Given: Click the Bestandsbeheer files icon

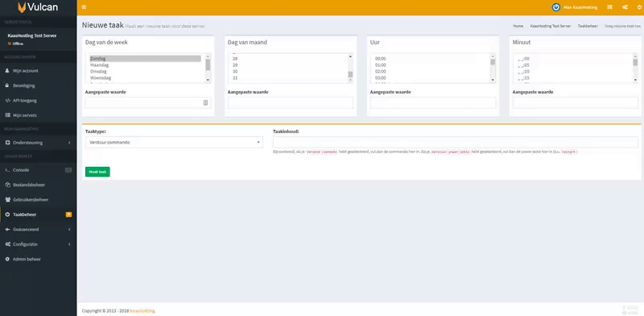Looking at the screenshot, I should pyautogui.click(x=7, y=185).
